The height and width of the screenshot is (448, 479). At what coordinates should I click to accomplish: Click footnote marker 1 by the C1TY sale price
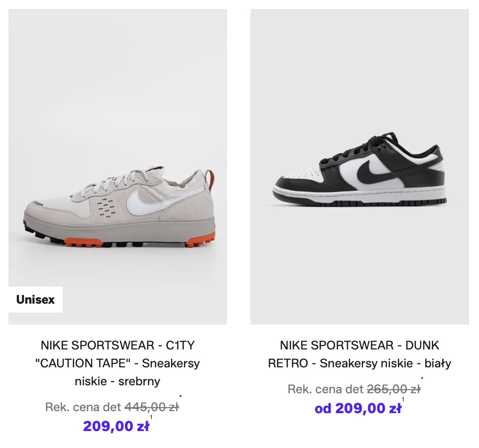pyautogui.click(x=151, y=418)
